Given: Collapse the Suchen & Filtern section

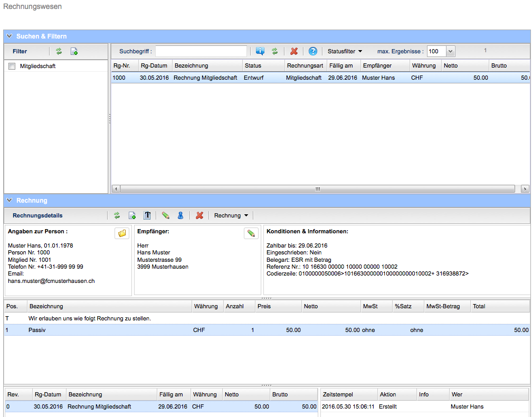Looking at the screenshot, I should pos(9,36).
